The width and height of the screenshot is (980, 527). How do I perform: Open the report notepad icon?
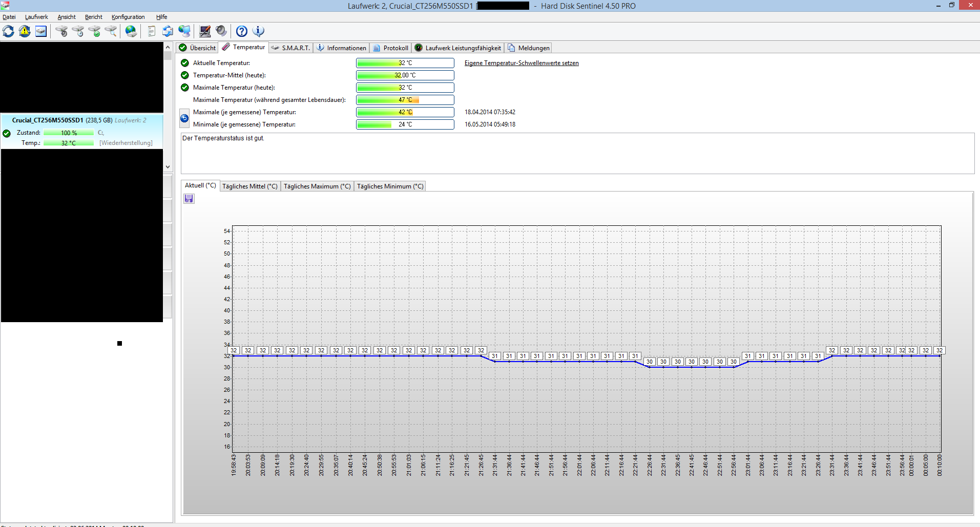click(x=152, y=31)
